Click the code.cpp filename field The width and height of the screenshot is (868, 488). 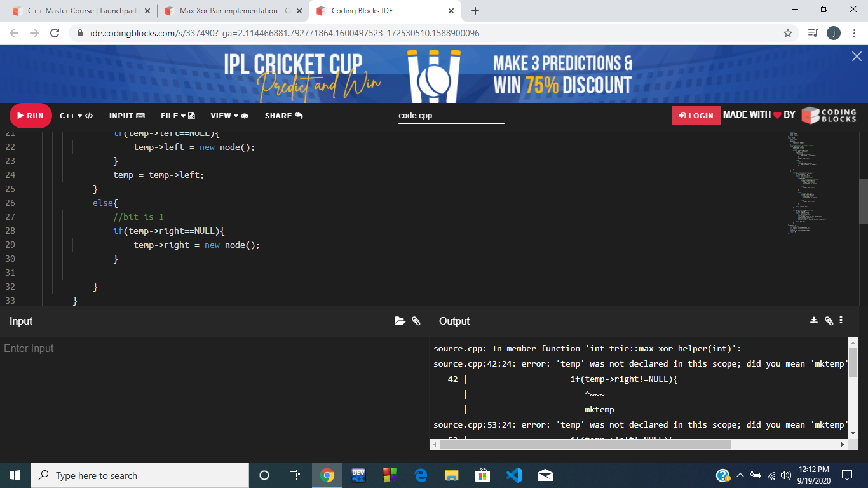[x=451, y=116]
